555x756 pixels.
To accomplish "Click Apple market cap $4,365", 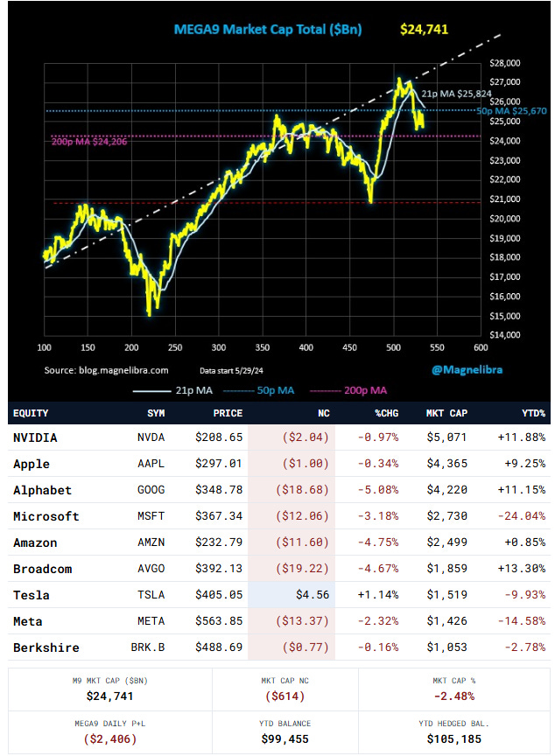I will 447,464.
